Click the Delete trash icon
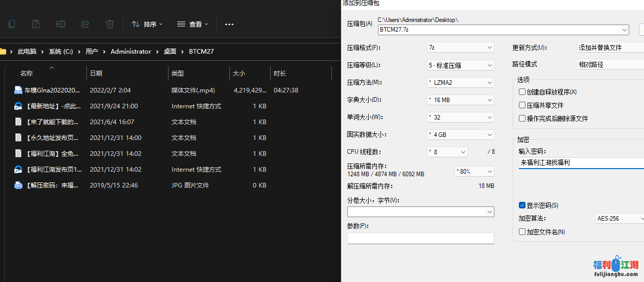This screenshot has width=644, height=282. click(110, 24)
